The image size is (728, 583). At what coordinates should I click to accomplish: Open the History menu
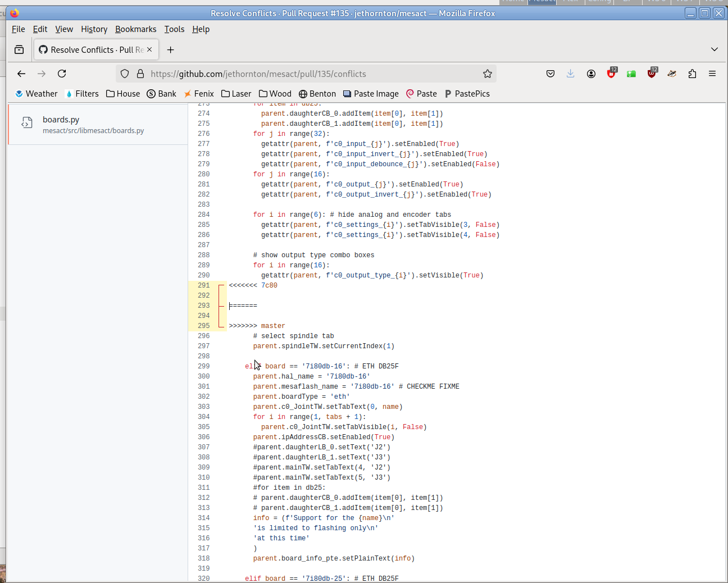[94, 29]
